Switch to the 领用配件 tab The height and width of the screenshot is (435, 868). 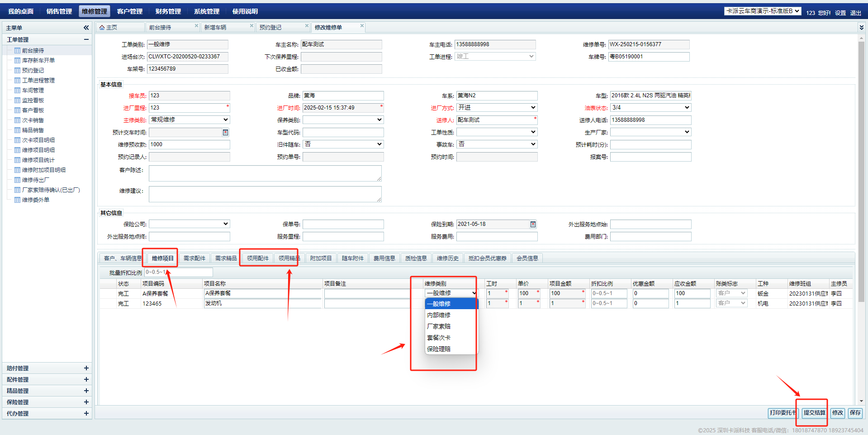[258, 258]
